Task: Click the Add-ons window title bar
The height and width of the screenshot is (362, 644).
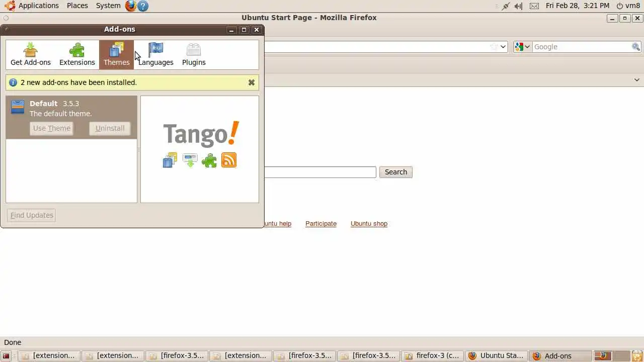Action: (x=119, y=29)
